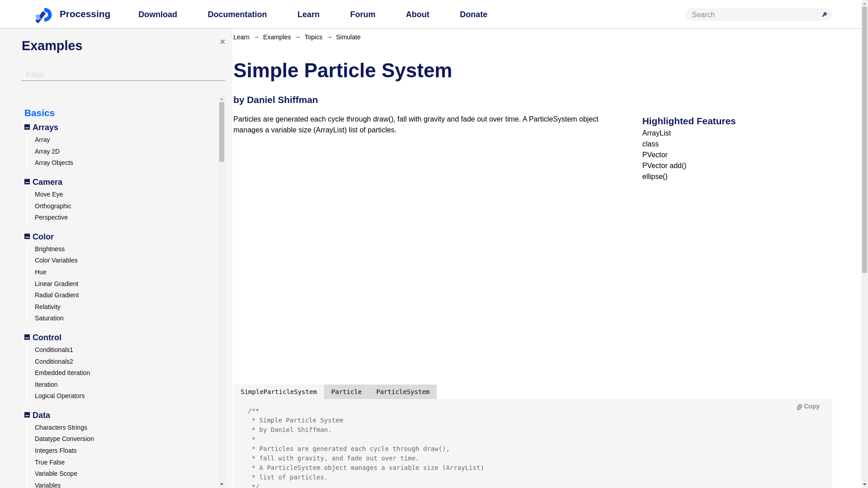The width and height of the screenshot is (868, 488).
Task: Collapse the Arrays category
Action: point(27,127)
